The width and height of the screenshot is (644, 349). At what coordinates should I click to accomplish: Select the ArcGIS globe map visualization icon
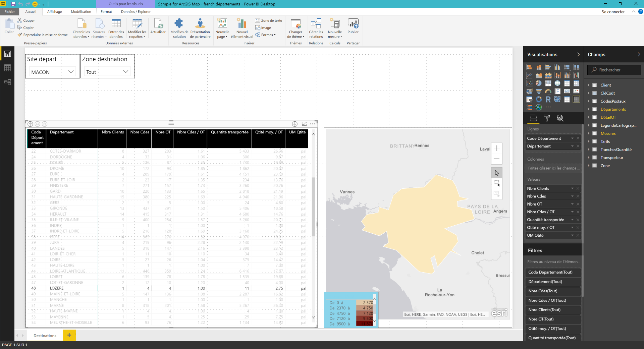point(539,107)
